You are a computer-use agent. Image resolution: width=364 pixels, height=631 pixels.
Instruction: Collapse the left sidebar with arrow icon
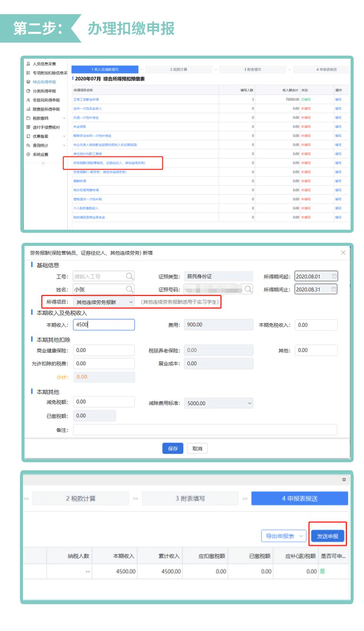click(43, 163)
